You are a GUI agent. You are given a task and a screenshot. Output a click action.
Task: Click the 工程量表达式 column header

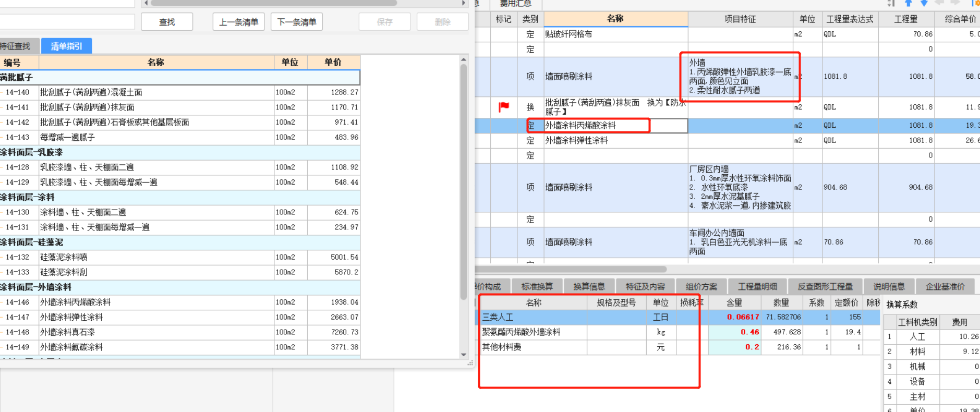pyautogui.click(x=850, y=19)
